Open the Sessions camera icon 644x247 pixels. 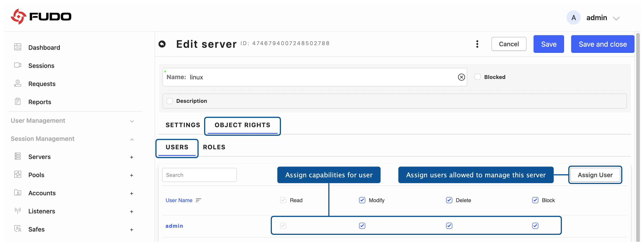tap(18, 65)
